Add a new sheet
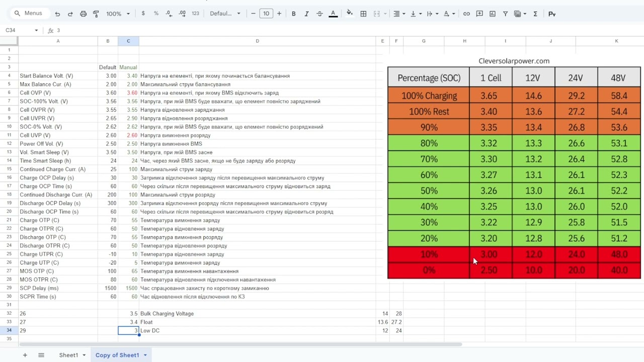This screenshot has width=644, height=362. pyautogui.click(x=25, y=355)
